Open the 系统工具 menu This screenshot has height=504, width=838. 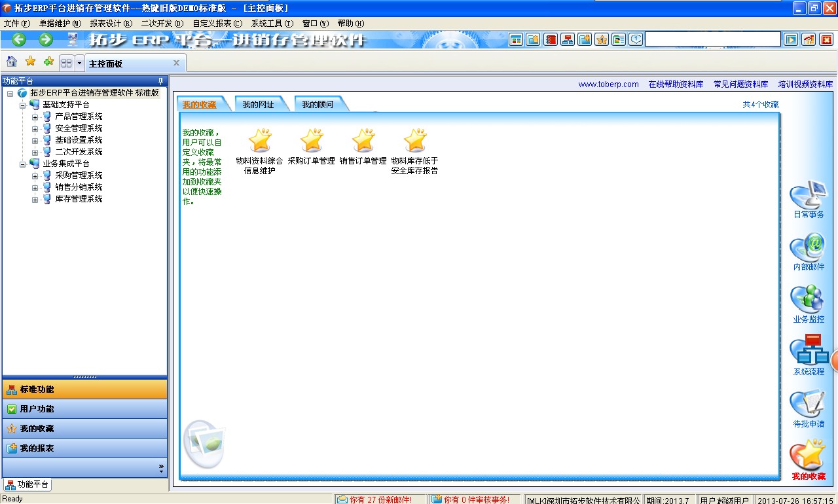tap(272, 24)
